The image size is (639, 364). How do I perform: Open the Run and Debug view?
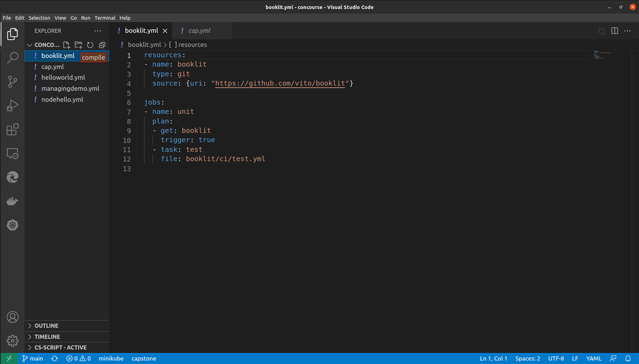point(12,106)
